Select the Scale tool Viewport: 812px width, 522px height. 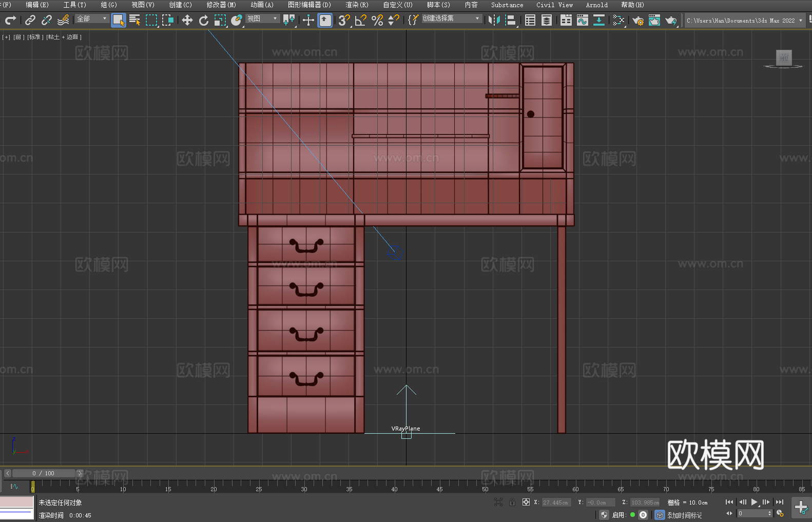(220, 20)
